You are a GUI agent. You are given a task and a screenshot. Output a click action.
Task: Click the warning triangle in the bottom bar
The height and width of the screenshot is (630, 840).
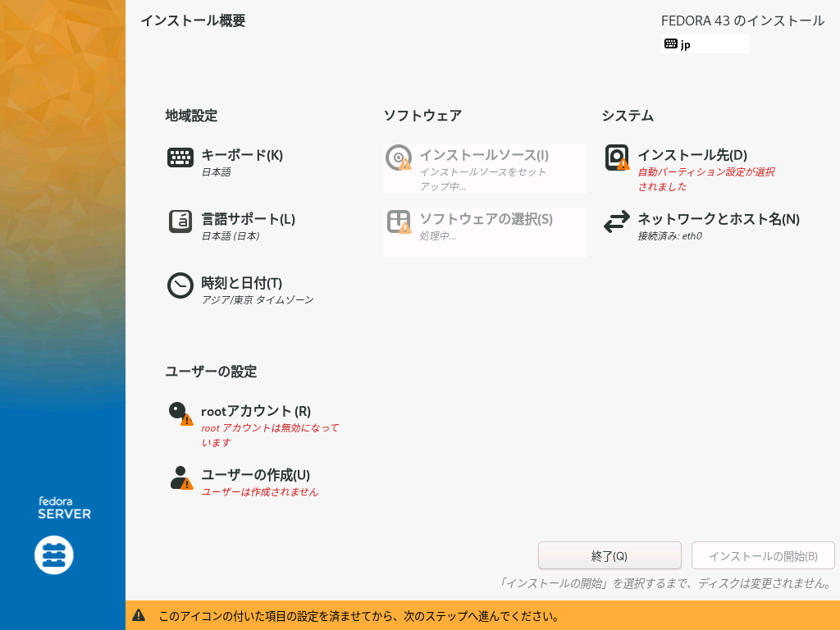coord(139,614)
